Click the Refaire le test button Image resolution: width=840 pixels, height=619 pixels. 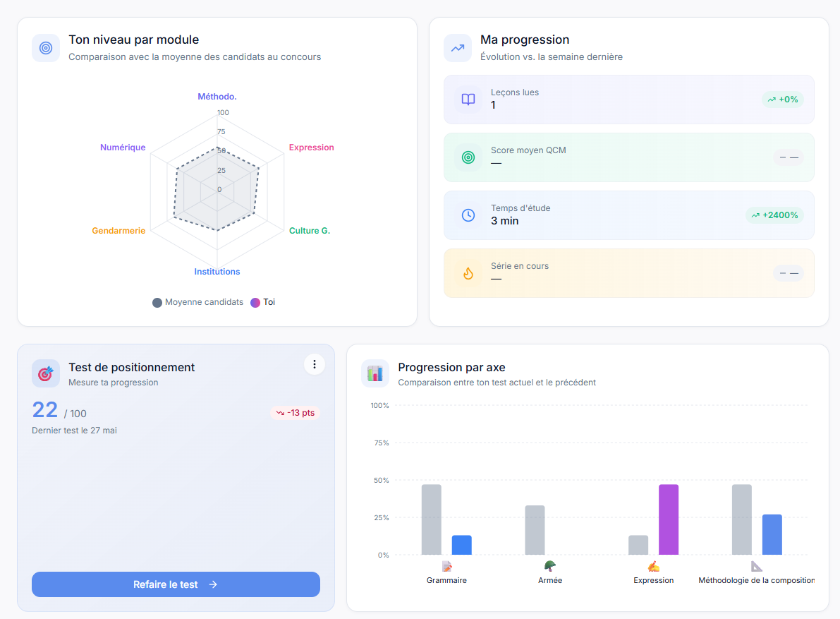click(176, 584)
